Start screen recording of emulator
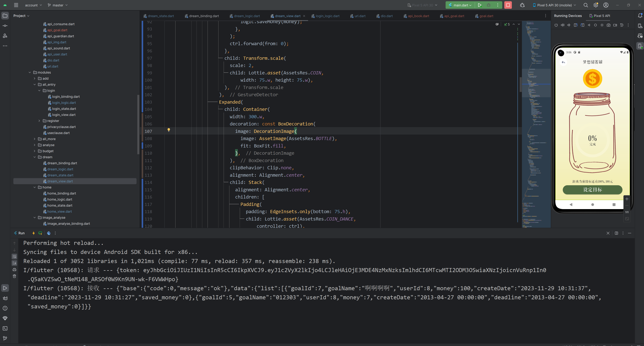The image size is (644, 346). pos(615,25)
